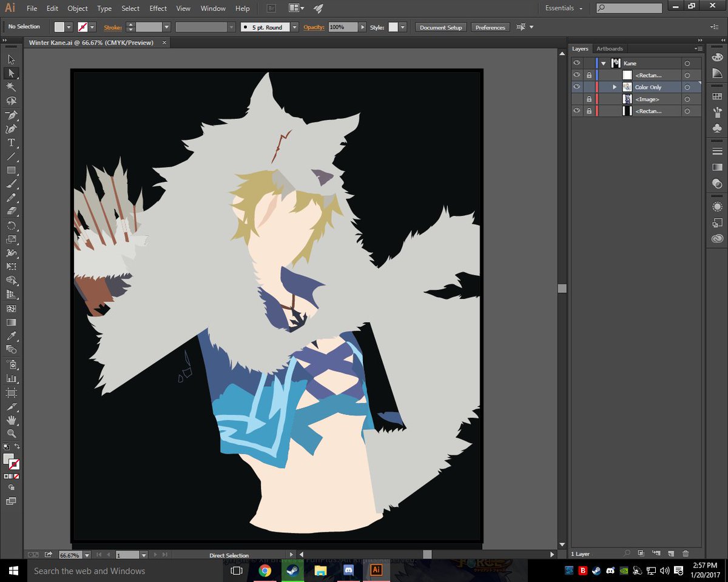Screen dimensions: 728x582
Task: Unlock the top <Rectan...> sublayer lock
Action: click(588, 75)
